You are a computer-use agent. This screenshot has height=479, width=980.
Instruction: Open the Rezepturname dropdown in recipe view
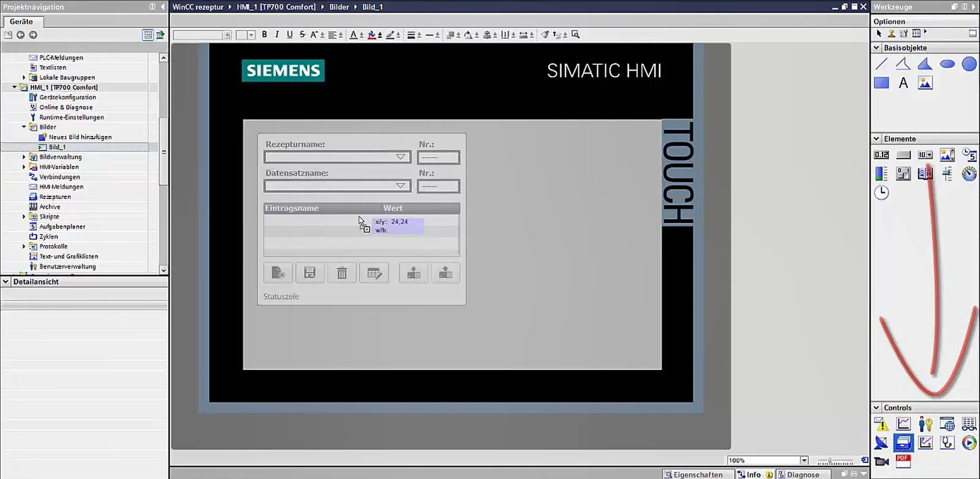tap(401, 157)
